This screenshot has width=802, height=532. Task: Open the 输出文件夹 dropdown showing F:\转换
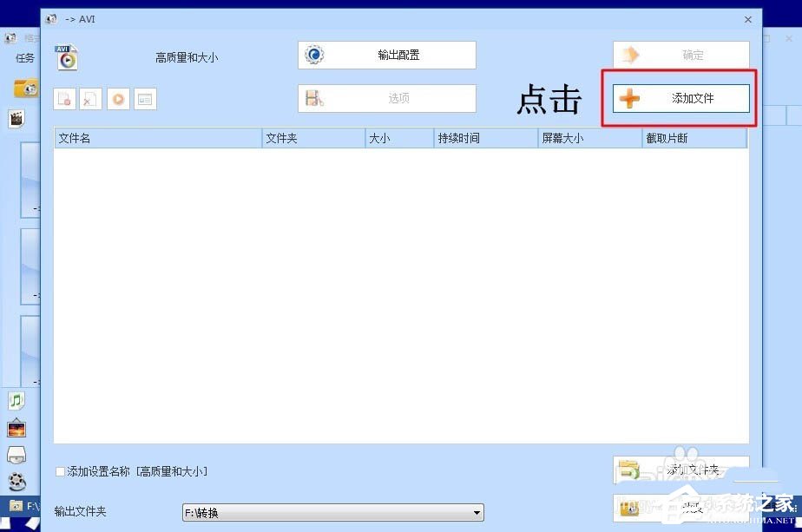pos(477,512)
